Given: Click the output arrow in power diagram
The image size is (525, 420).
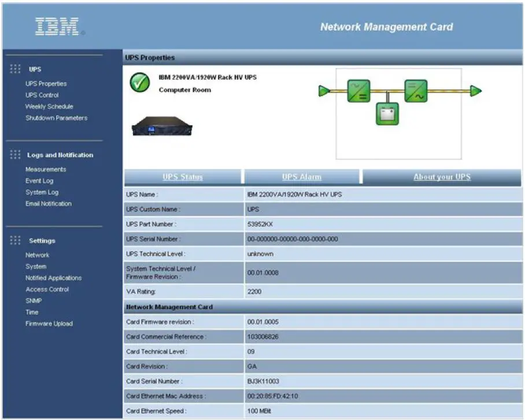Looking at the screenshot, I should coord(475,91).
